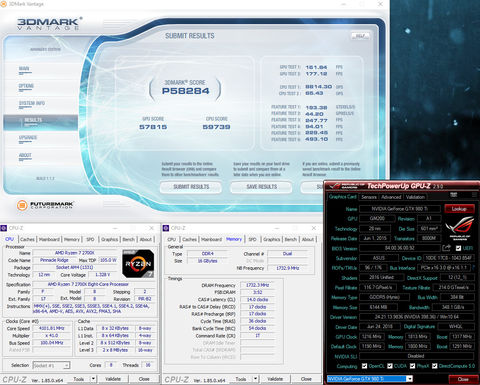The width and height of the screenshot is (480, 385).
Task: Select Results in 3DMark sidebar
Action: point(41,122)
